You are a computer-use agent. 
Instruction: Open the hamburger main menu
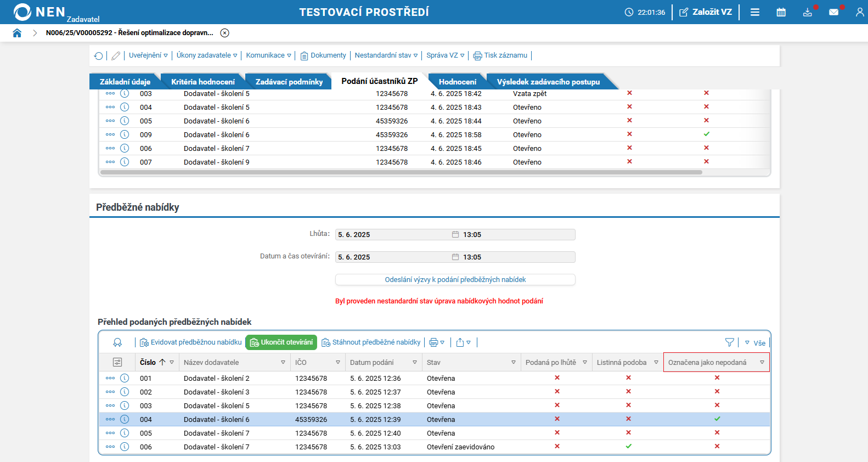[755, 12]
